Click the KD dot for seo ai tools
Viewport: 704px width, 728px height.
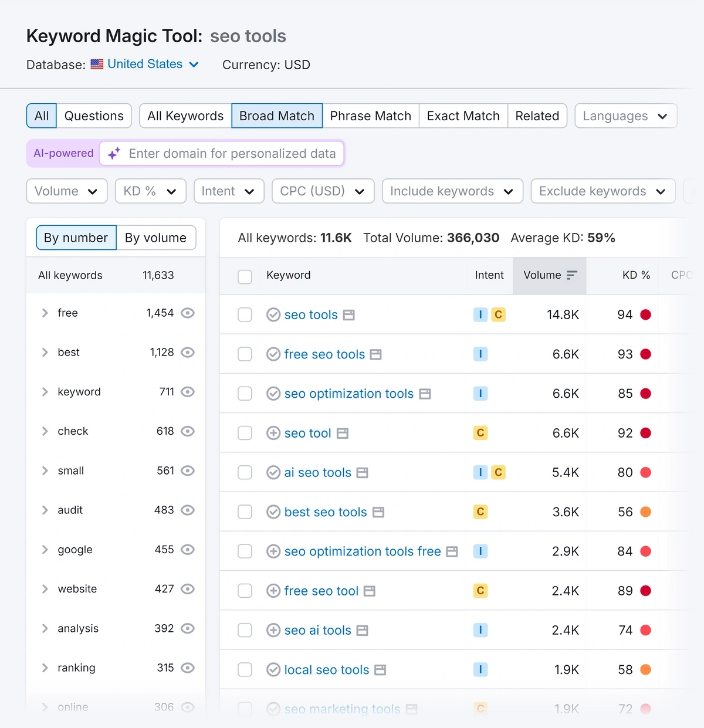(x=646, y=631)
